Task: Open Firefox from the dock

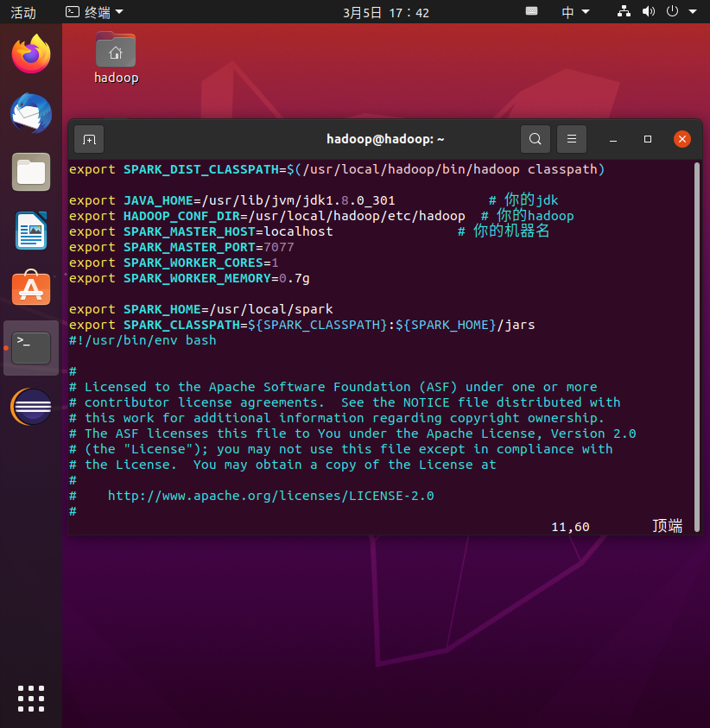Action: coord(31,54)
